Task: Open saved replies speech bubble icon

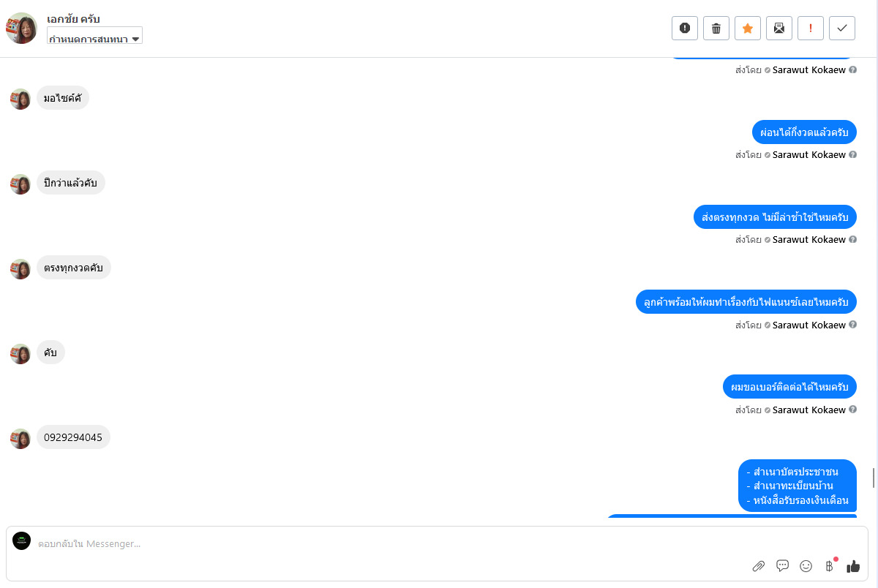Action: tap(782, 566)
